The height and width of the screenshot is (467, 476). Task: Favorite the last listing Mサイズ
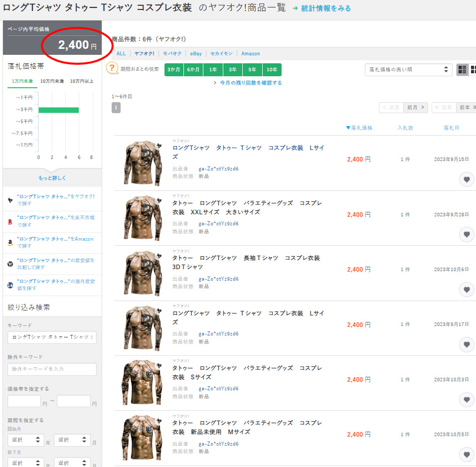click(467, 455)
